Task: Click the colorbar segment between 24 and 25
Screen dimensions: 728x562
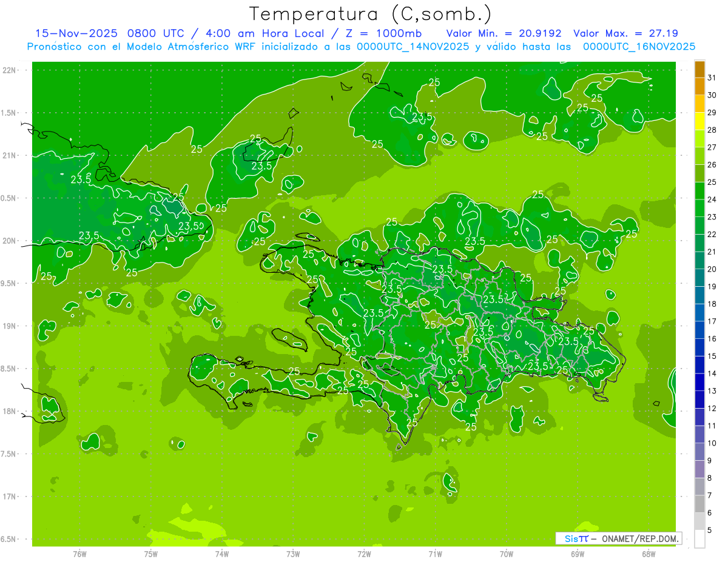Action: tap(699, 191)
